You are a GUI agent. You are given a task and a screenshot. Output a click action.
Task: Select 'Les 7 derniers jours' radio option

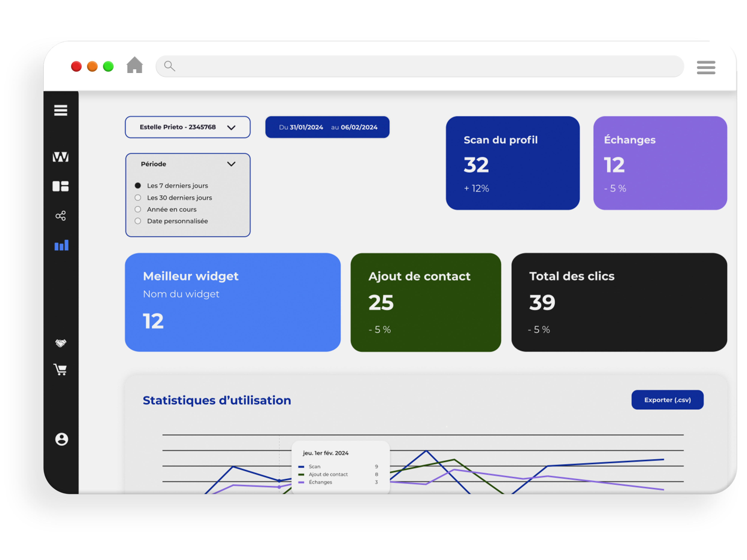138,186
